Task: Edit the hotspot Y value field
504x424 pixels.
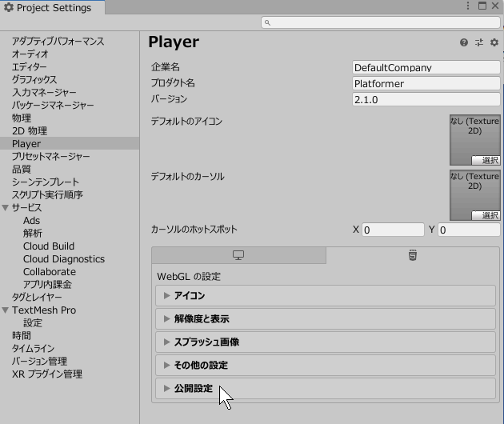Action: tap(469, 230)
